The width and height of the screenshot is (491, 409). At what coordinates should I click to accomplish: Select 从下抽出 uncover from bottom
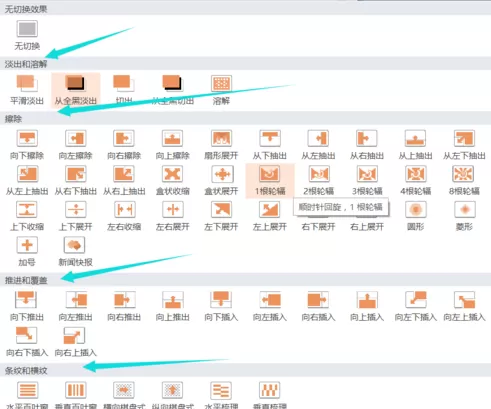(x=270, y=145)
